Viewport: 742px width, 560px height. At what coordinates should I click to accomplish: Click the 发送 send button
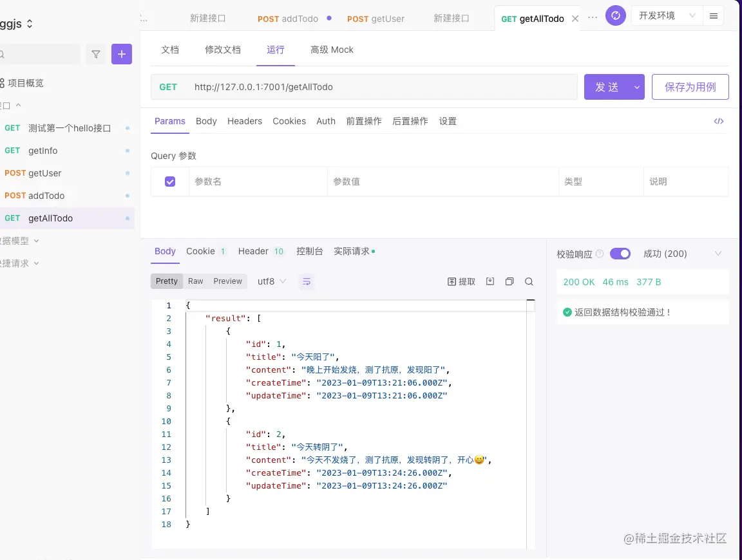click(607, 87)
